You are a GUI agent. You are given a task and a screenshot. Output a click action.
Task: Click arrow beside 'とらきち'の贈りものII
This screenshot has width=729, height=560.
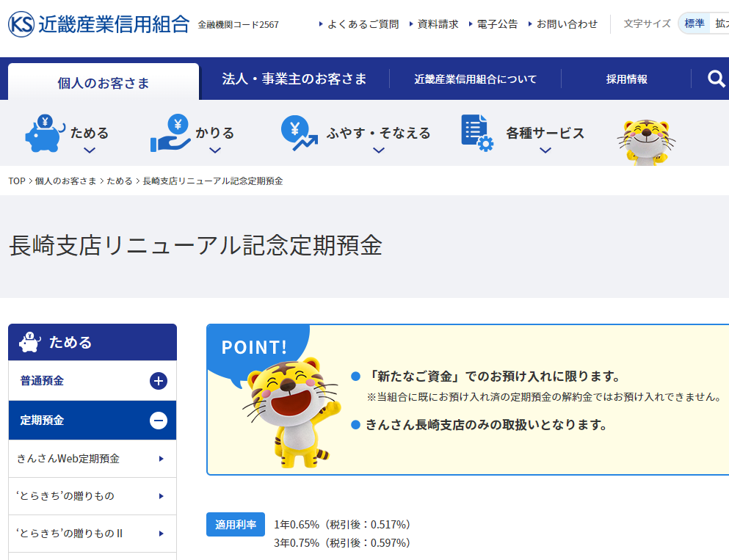162,534
